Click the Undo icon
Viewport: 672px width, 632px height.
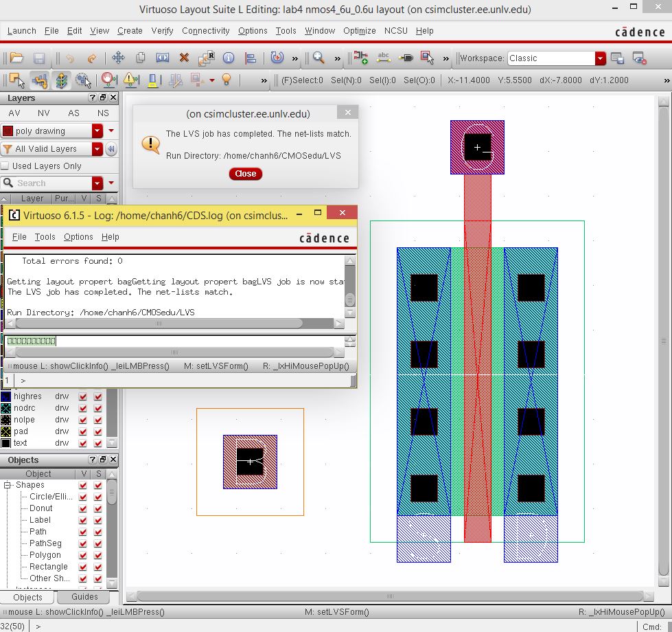tap(70, 57)
